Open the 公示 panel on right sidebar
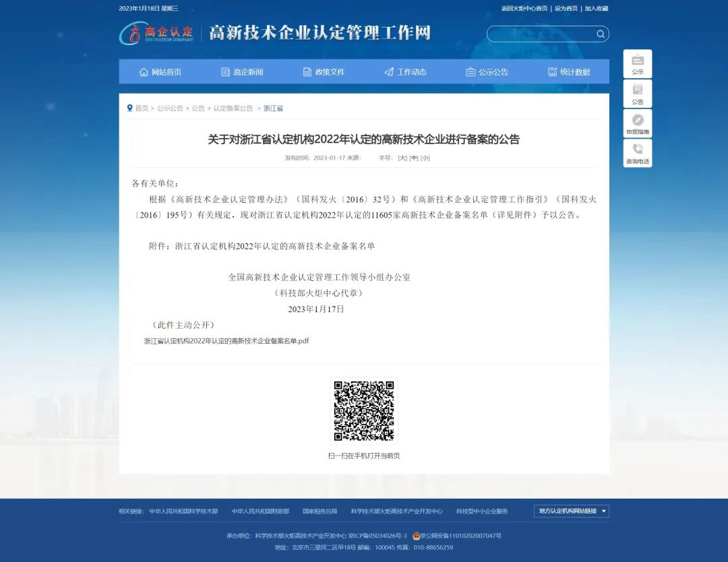The image size is (728, 562). coord(638,63)
